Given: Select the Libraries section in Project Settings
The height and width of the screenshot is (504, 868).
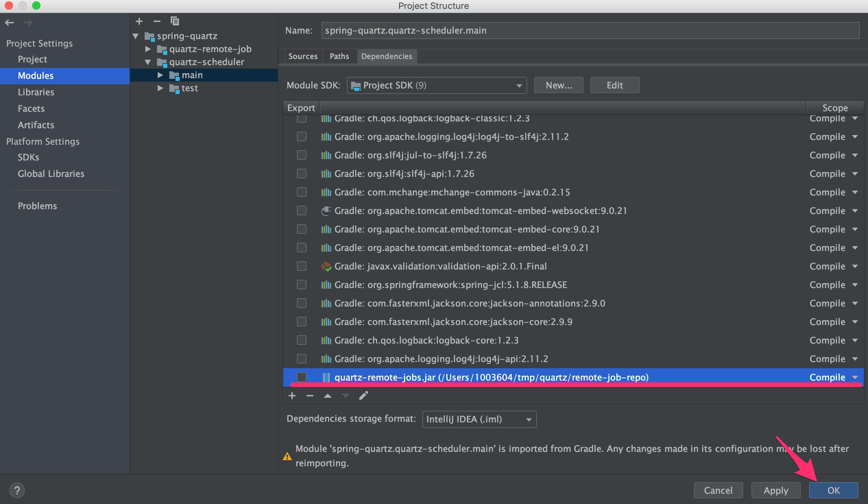Looking at the screenshot, I should click(35, 92).
